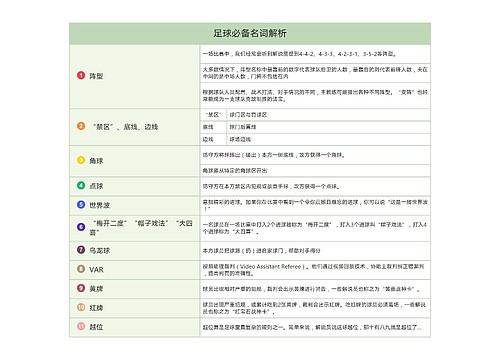Click the cell starting with 大多数情况下
Viewport: 500px width, 360px height.
tap(315, 73)
